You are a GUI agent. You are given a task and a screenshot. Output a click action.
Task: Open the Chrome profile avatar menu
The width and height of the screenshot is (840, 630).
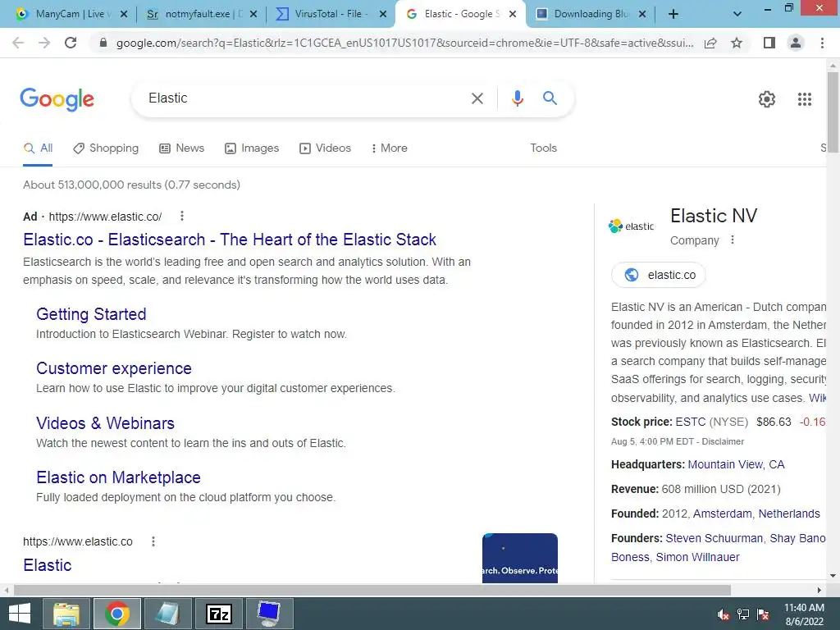pyautogui.click(x=796, y=43)
